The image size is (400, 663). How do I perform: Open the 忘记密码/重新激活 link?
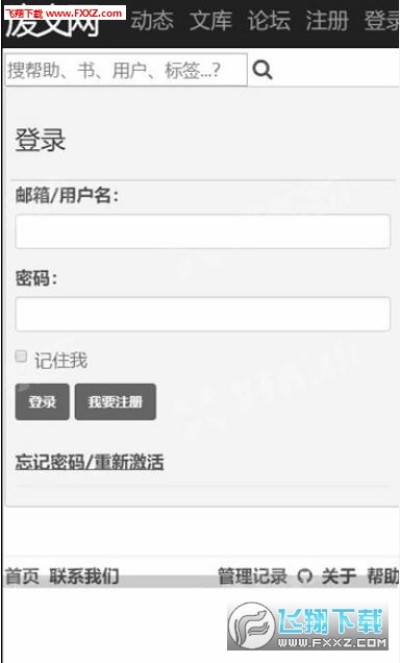tap(90, 462)
